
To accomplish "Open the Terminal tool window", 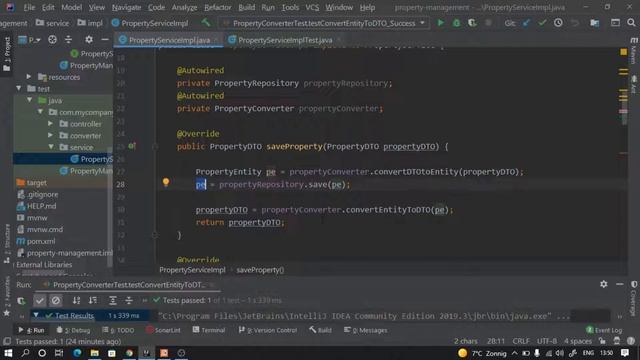I will pos(209,330).
